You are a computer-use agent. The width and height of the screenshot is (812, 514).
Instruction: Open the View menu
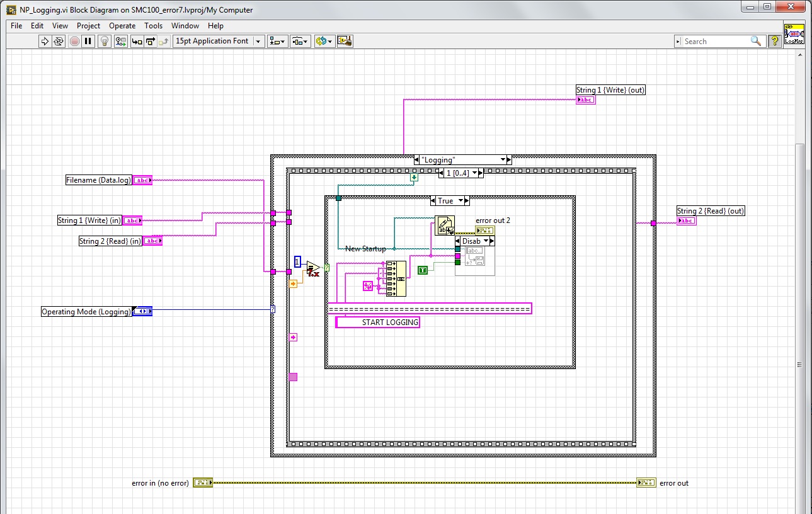click(x=60, y=26)
